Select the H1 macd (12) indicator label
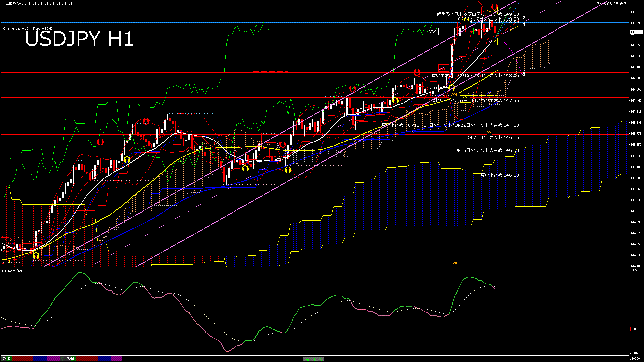644x362 pixels. (x=12, y=271)
